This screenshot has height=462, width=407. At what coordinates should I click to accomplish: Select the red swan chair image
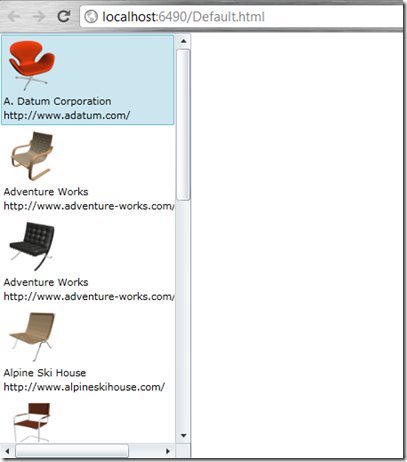32,65
